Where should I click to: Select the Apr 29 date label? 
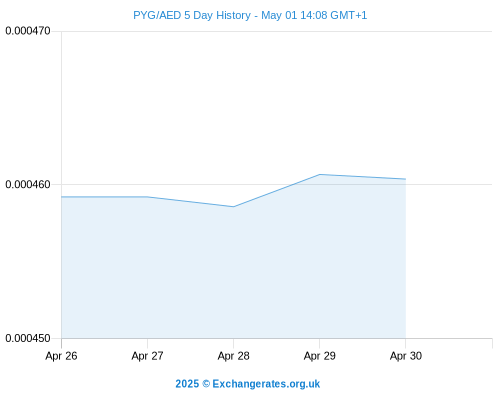pyautogui.click(x=319, y=356)
